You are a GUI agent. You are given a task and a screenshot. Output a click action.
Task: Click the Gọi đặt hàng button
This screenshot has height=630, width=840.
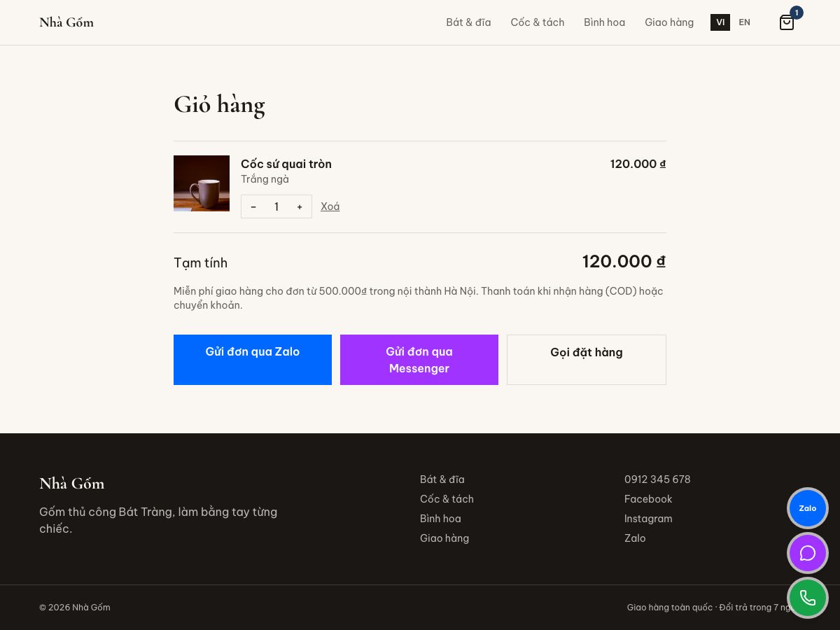587,360
